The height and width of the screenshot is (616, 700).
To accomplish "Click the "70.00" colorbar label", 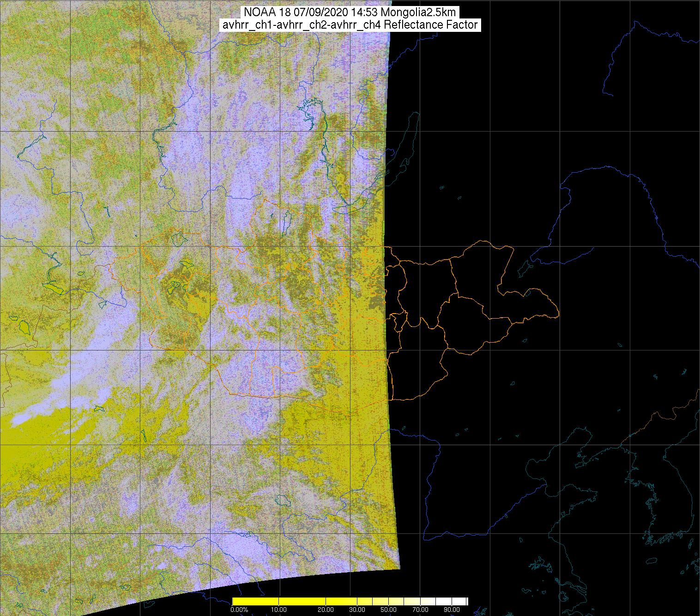I will [420, 610].
